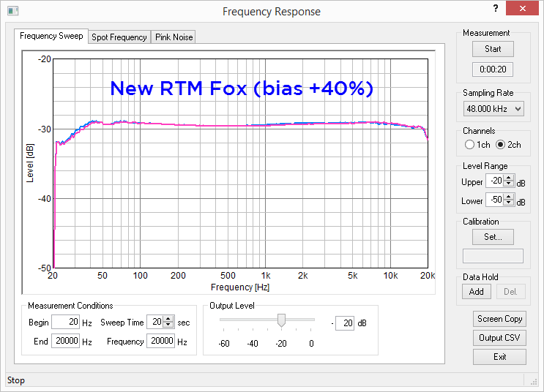Decrease the Lower level range value
The width and height of the screenshot is (544, 392).
coord(509,203)
